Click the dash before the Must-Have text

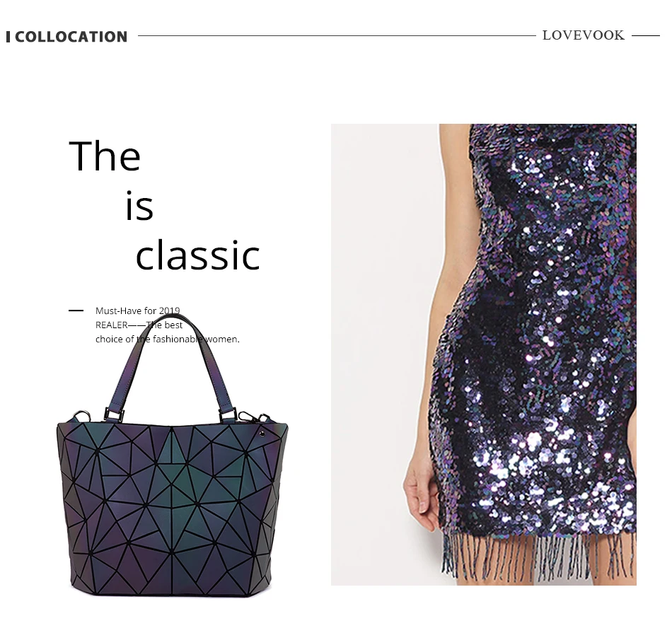point(76,310)
